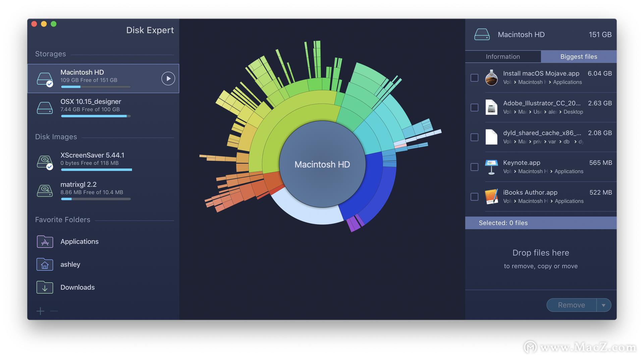Click the 6.04 GB file size
Viewport: 644px width, 356px height.
pyautogui.click(x=600, y=74)
